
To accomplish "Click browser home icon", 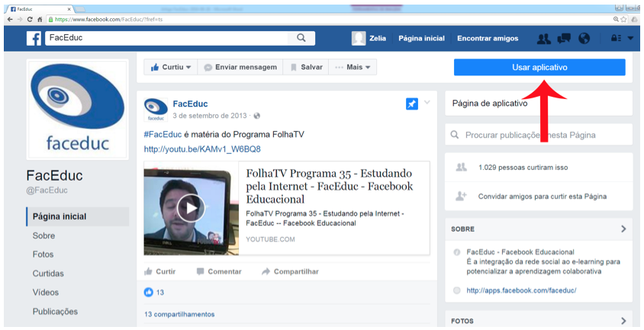I will click(x=40, y=19).
